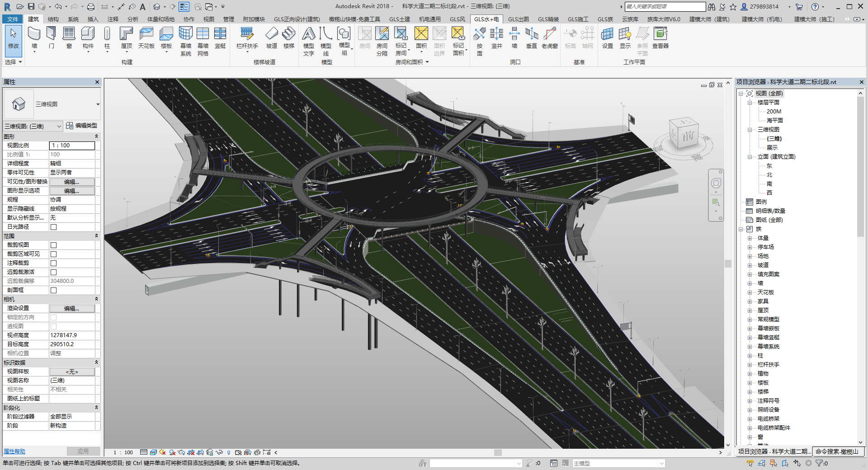This screenshot has height=470, width=868.
Task: Collapse the 楼层平面 node in browser
Action: click(750, 103)
